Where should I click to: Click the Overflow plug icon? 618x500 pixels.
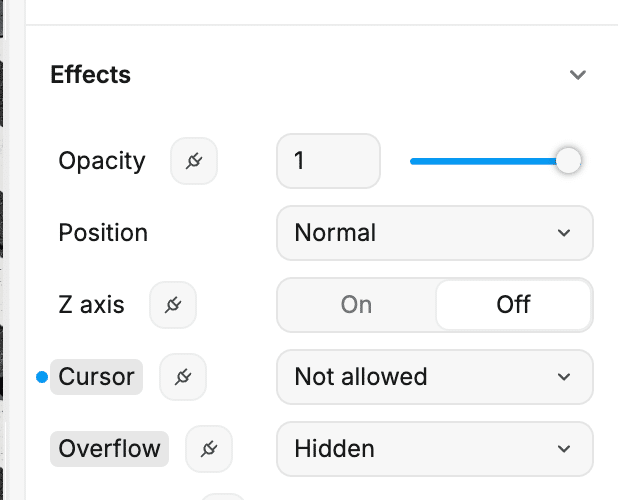[209, 449]
